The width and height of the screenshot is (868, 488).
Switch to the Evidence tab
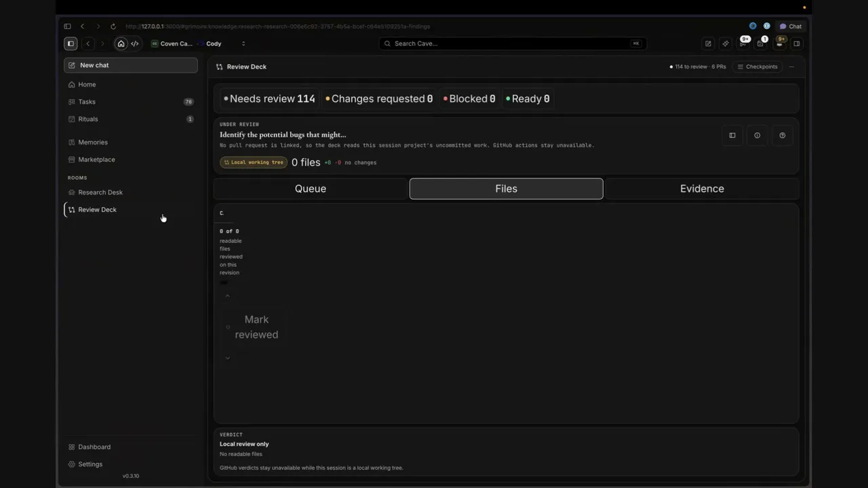(702, 189)
